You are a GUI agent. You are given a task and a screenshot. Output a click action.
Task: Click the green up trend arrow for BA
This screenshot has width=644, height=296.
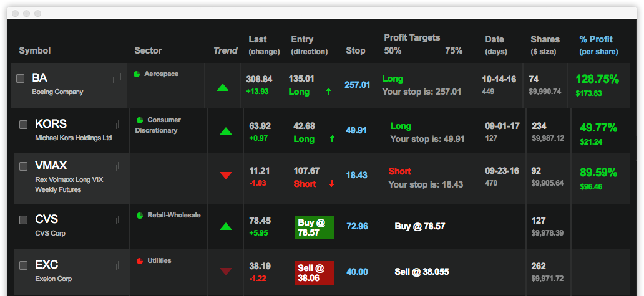tap(223, 87)
